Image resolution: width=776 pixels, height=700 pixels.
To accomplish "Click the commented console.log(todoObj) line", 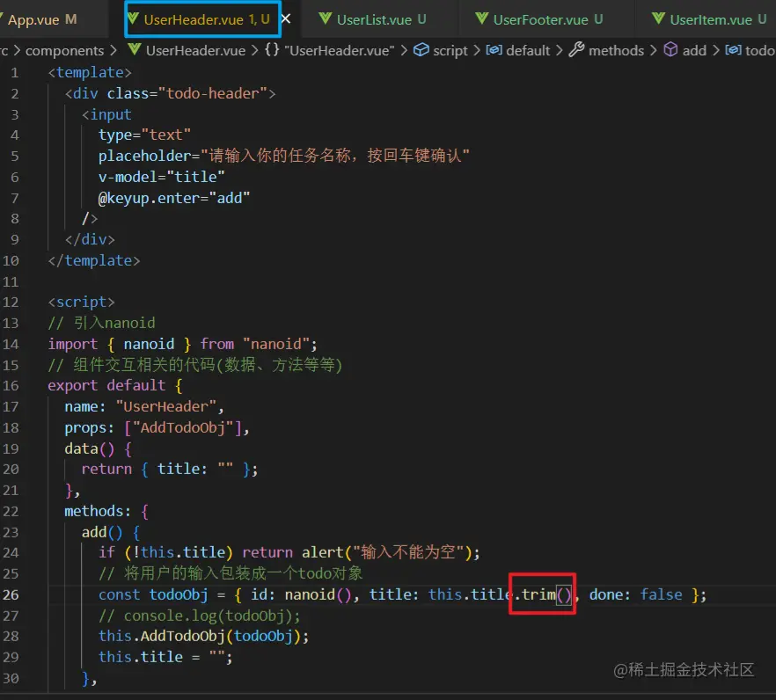I will tap(199, 616).
